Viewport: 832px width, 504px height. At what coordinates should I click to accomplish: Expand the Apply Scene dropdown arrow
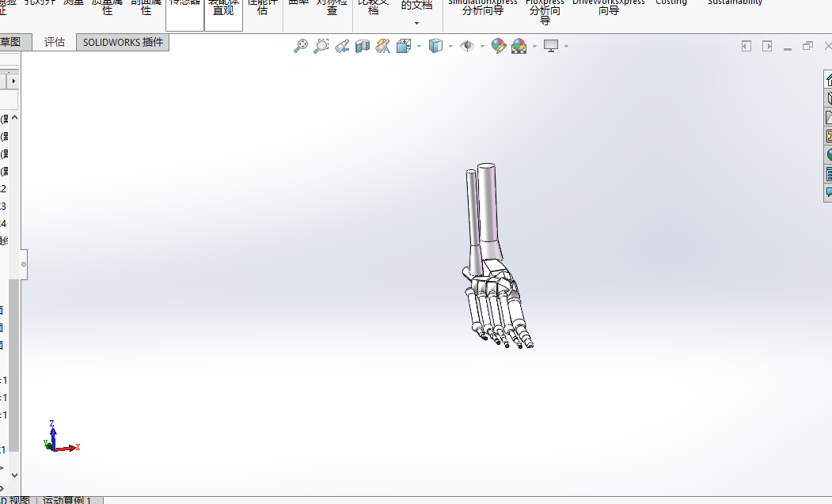534,47
